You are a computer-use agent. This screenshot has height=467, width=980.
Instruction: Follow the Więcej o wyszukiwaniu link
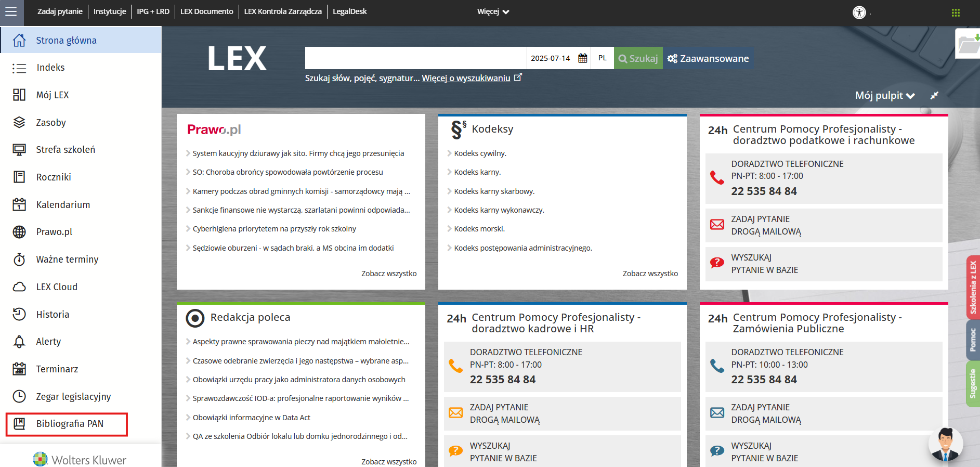466,78
